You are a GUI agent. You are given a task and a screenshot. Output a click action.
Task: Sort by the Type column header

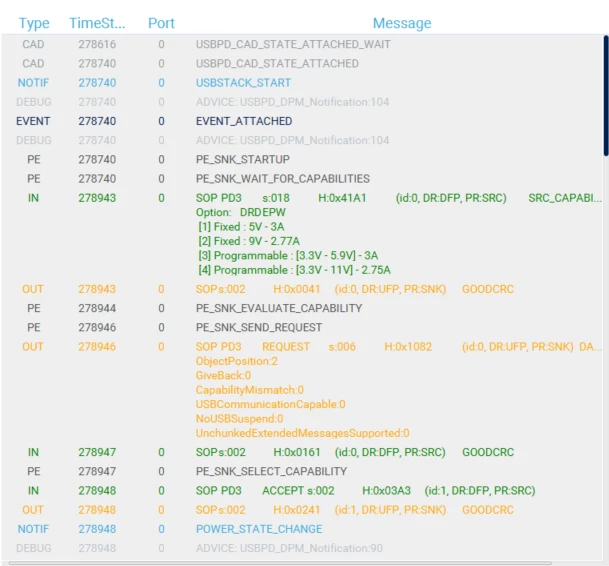pyautogui.click(x=34, y=23)
